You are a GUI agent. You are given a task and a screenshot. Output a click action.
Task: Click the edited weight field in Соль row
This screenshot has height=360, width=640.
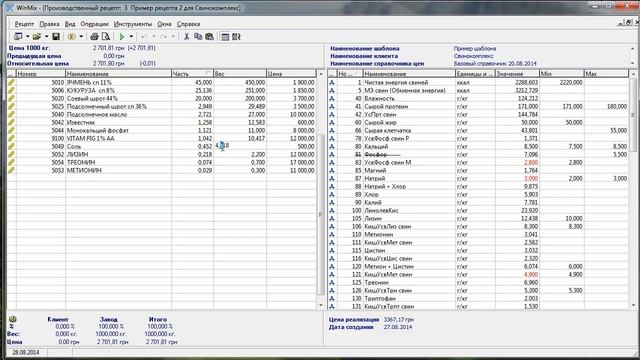point(240,146)
